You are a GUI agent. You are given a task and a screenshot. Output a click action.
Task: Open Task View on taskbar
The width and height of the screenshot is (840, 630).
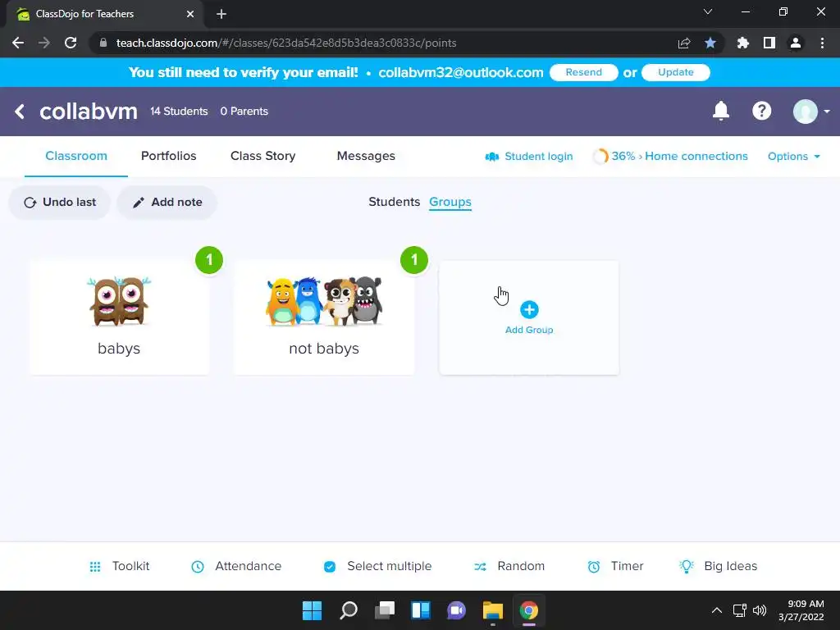[x=385, y=610]
